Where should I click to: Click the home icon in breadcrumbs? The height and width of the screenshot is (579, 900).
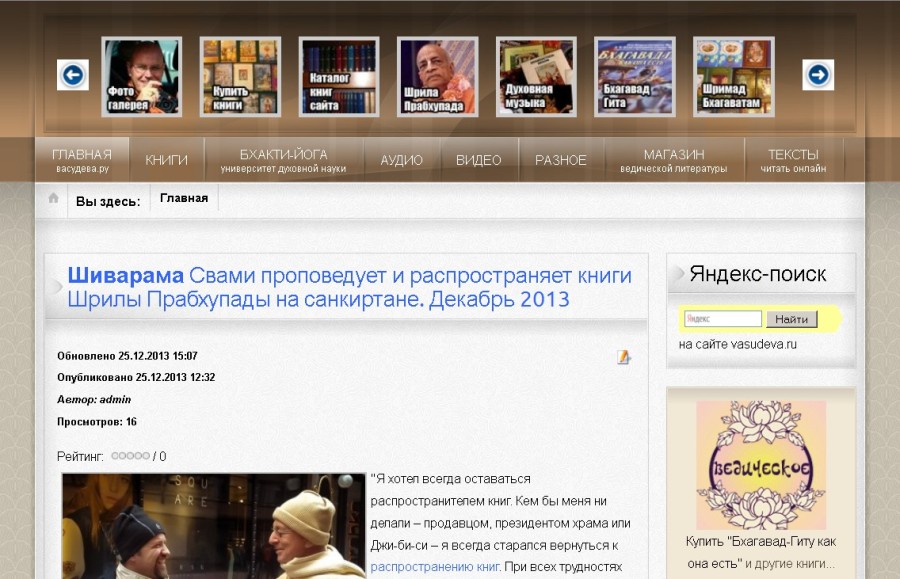pyautogui.click(x=53, y=199)
